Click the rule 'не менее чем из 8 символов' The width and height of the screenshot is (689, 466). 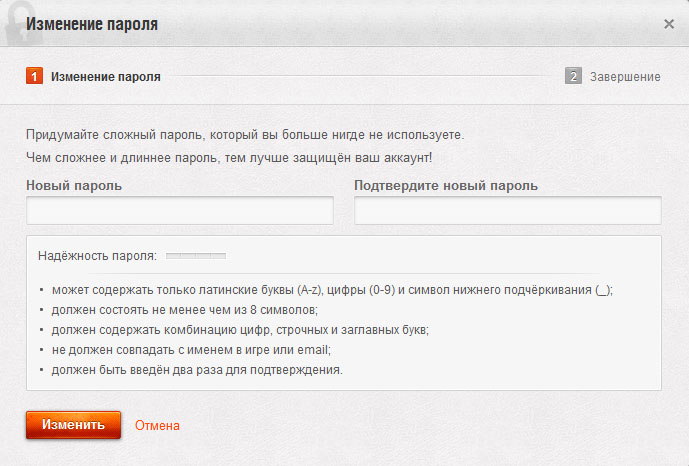(x=185, y=310)
